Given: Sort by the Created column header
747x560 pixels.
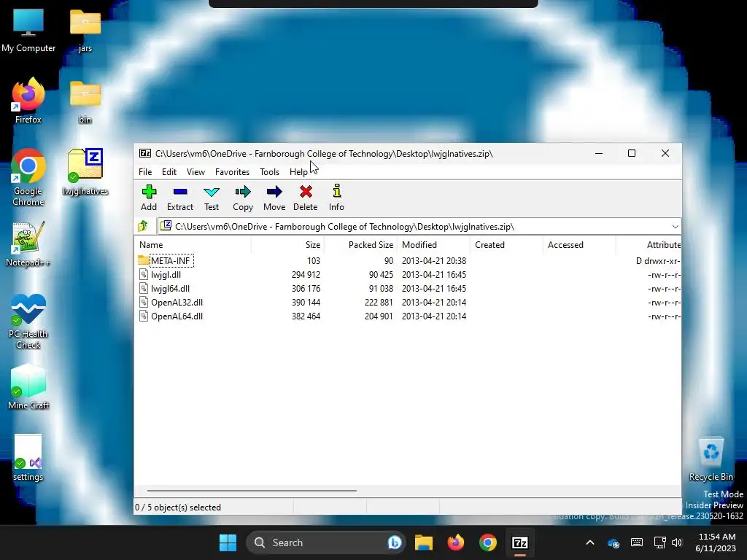Looking at the screenshot, I should coord(506,245).
